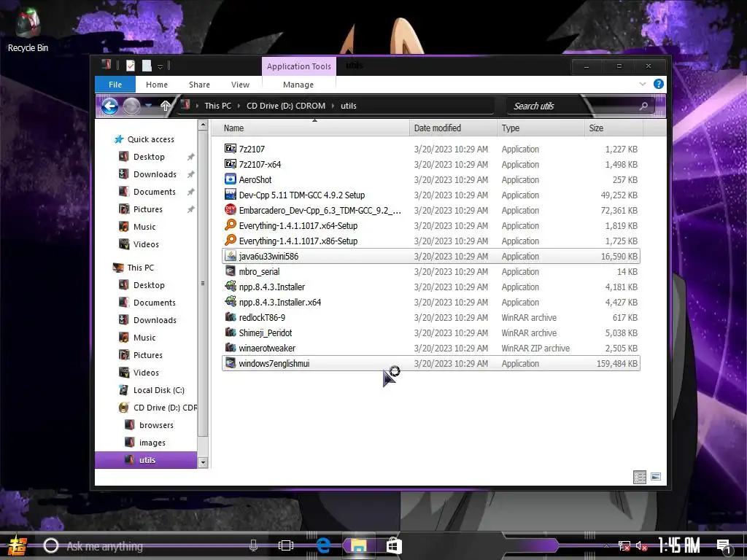Image resolution: width=747 pixels, height=560 pixels.
Task: Click the greyed-out forward navigation button
Action: (x=132, y=106)
